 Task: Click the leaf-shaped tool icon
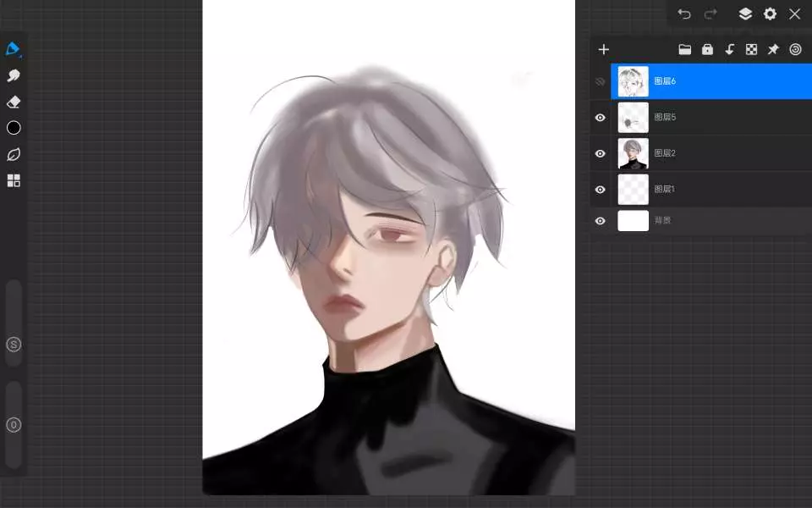pyautogui.click(x=13, y=154)
